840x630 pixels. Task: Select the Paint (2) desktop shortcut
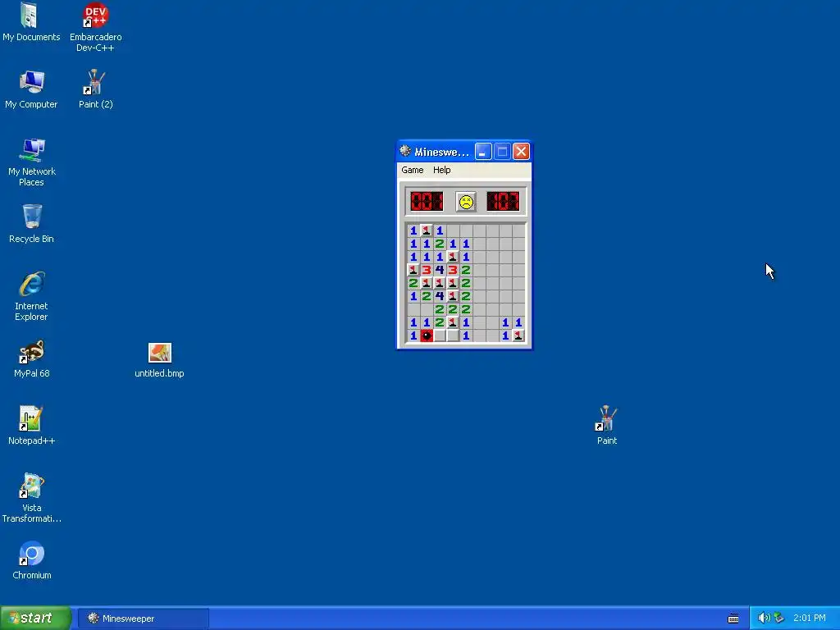click(95, 89)
